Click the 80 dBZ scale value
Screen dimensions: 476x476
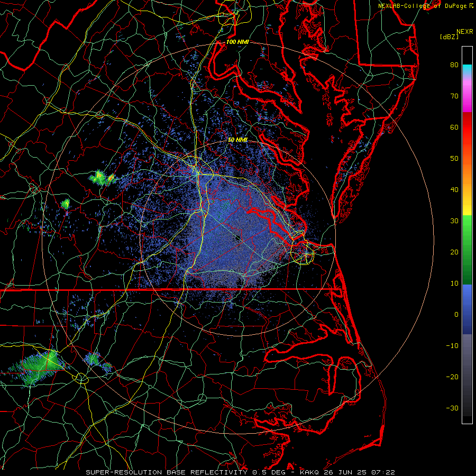[x=454, y=65]
